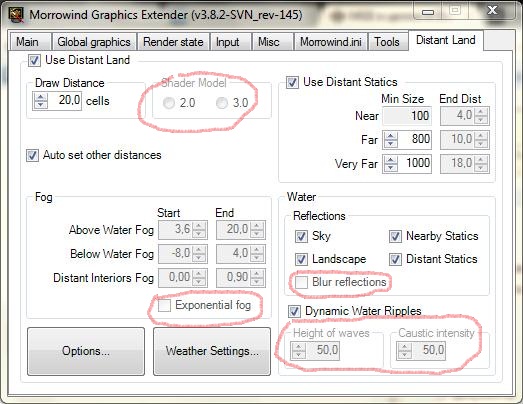Click the Above Water Fog Start spinner arrows
Image resolution: width=523 pixels, height=404 pixels.
click(x=199, y=230)
